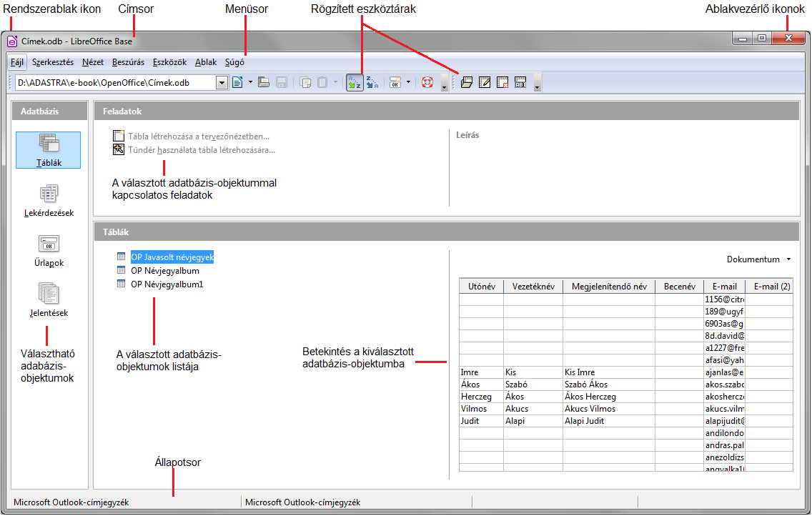Toggle Sort Ascending A-Z icon
This screenshot has width=812, height=516.
[355, 82]
